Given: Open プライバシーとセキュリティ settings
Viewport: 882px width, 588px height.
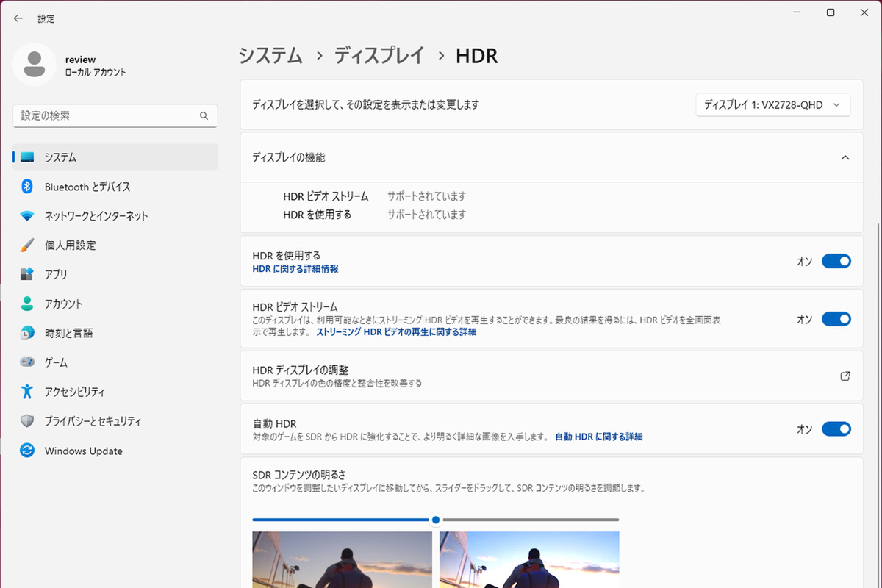Looking at the screenshot, I should point(115,421).
